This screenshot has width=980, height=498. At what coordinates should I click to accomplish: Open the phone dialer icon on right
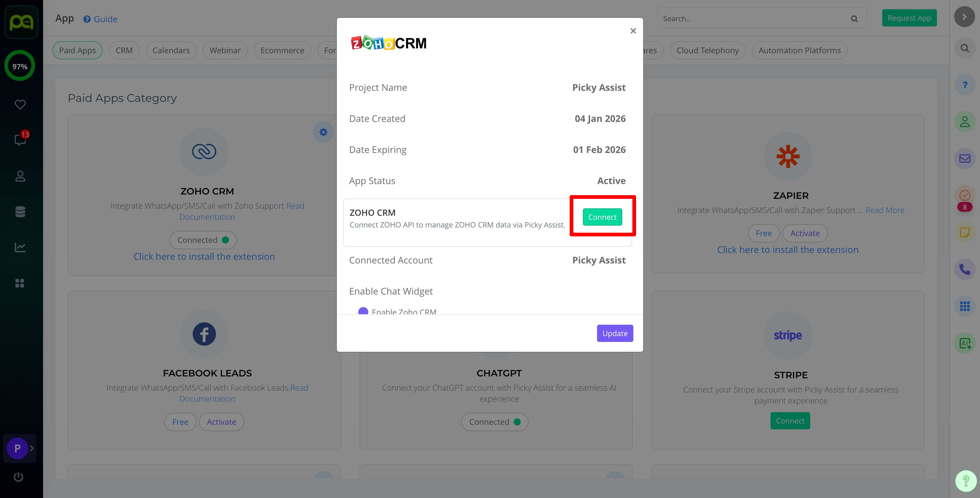964,270
